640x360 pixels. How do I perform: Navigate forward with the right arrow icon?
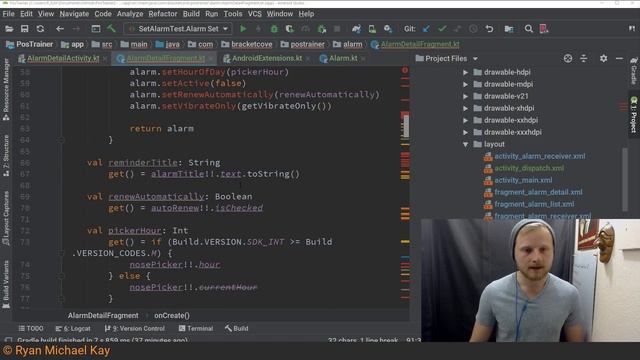(76, 29)
